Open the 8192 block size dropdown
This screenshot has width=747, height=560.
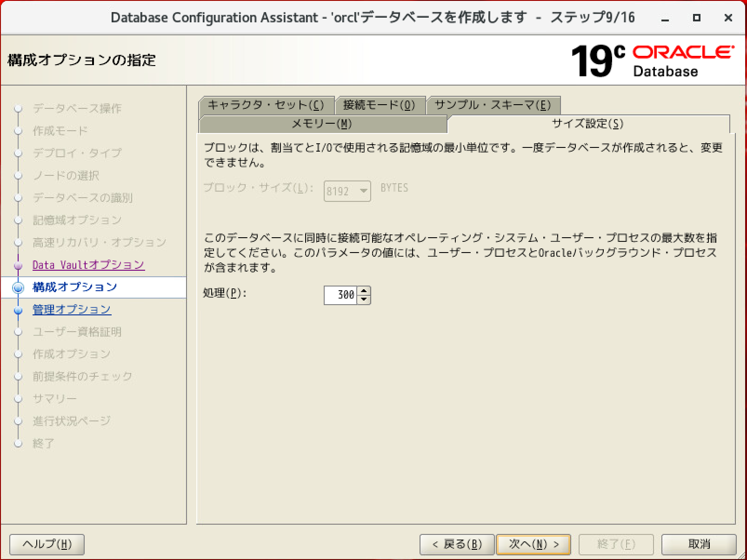point(347,191)
